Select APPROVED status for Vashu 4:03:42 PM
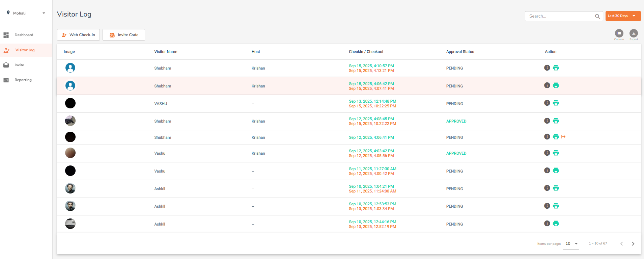The height and width of the screenshot is (259, 644). tap(456, 153)
